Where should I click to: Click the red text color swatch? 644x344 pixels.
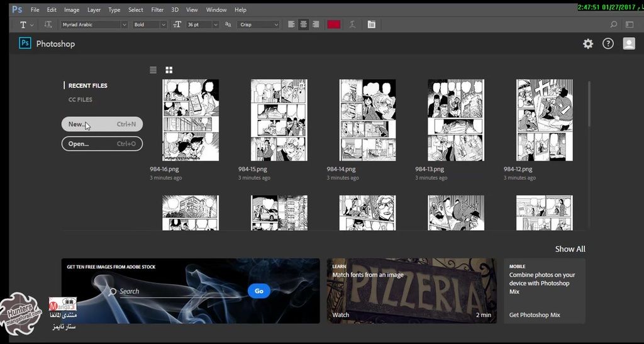tap(333, 25)
